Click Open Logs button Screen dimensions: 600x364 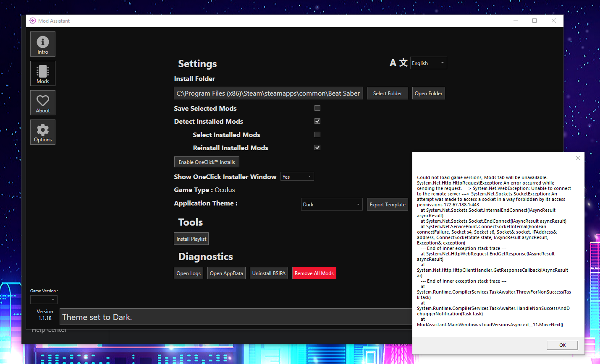pyautogui.click(x=189, y=273)
